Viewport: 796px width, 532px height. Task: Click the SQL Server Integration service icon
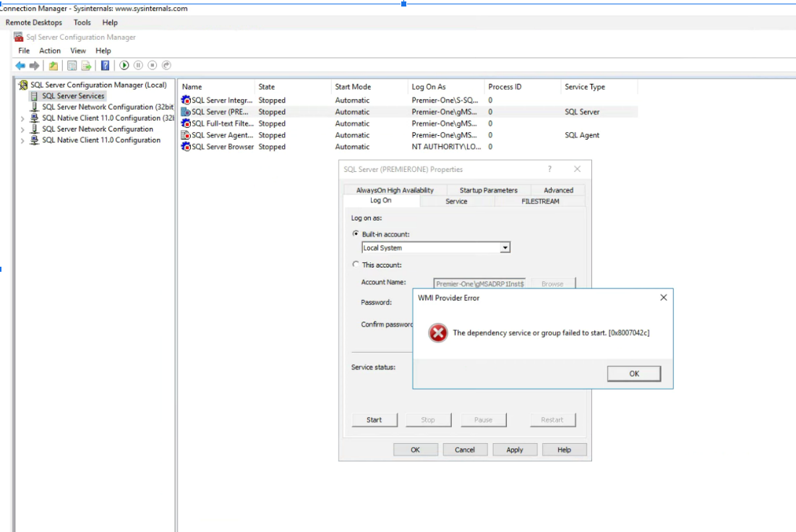pos(186,100)
